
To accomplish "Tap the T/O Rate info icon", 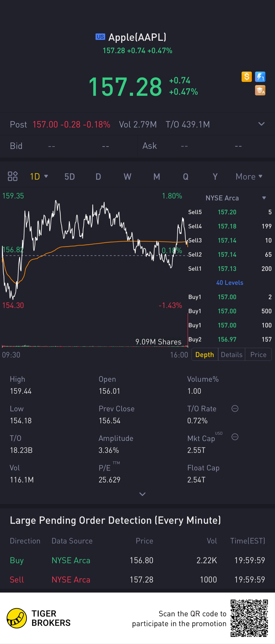I will [235, 408].
